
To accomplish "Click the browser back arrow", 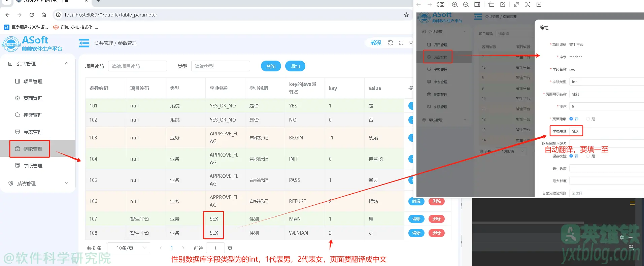I will (7, 15).
